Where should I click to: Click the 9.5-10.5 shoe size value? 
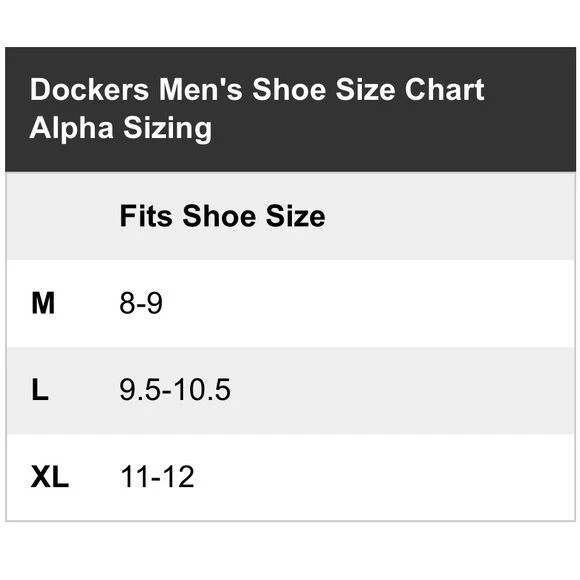[175, 390]
